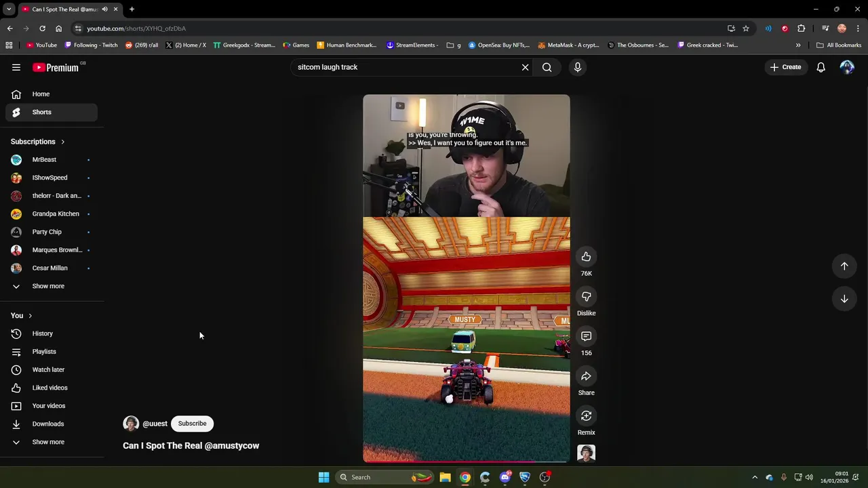Open the Windows Start menu
The width and height of the screenshot is (868, 488).
pos(323,477)
